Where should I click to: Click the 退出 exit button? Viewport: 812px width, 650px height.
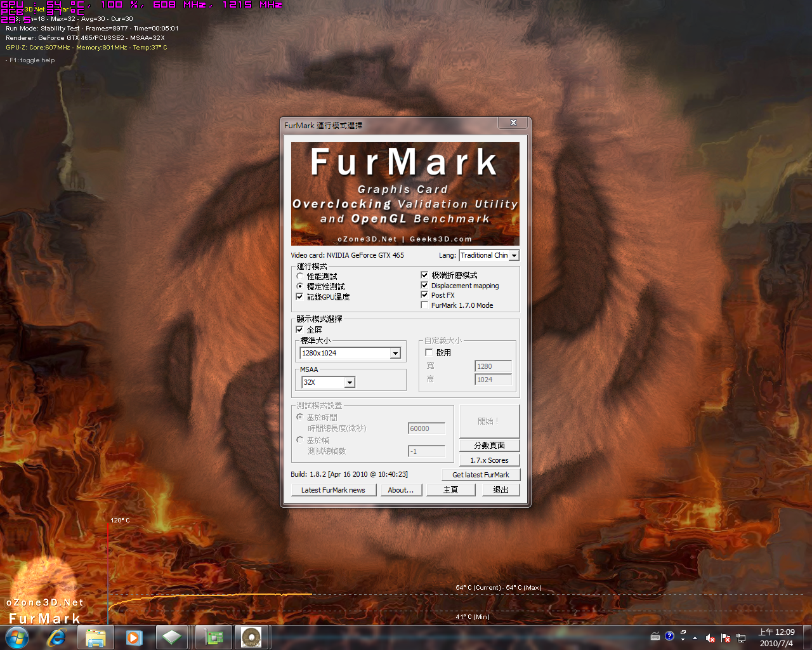(501, 490)
